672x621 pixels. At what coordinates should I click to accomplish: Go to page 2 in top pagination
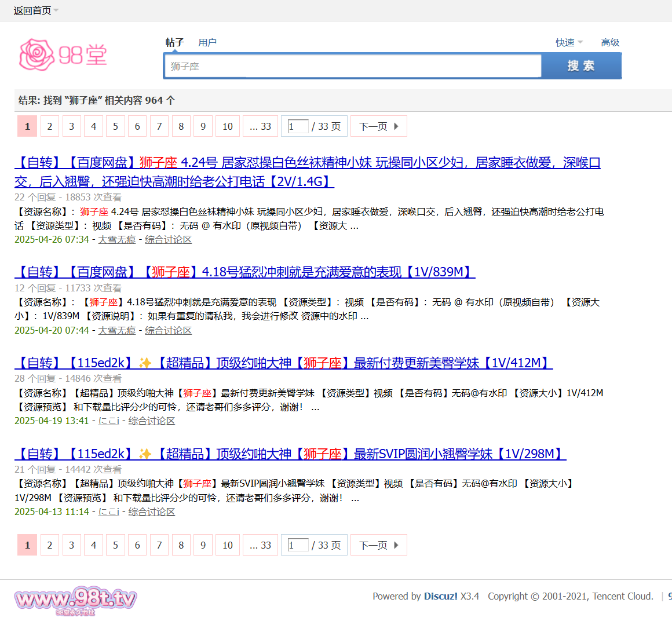coord(50,126)
